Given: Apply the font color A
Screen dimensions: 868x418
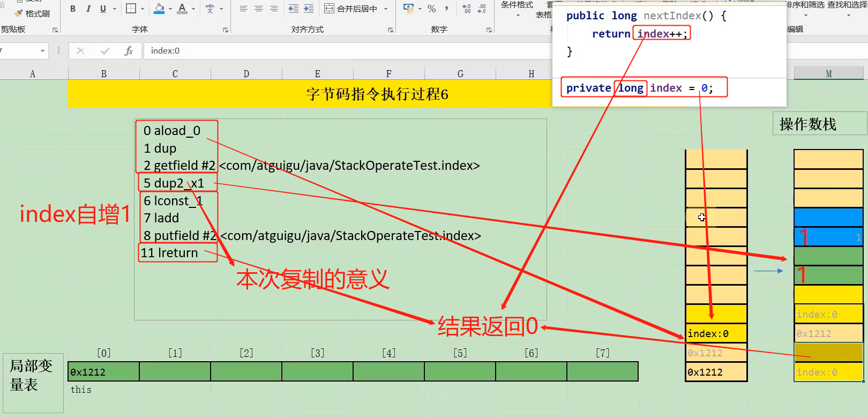Looking at the screenshot, I should [x=182, y=9].
